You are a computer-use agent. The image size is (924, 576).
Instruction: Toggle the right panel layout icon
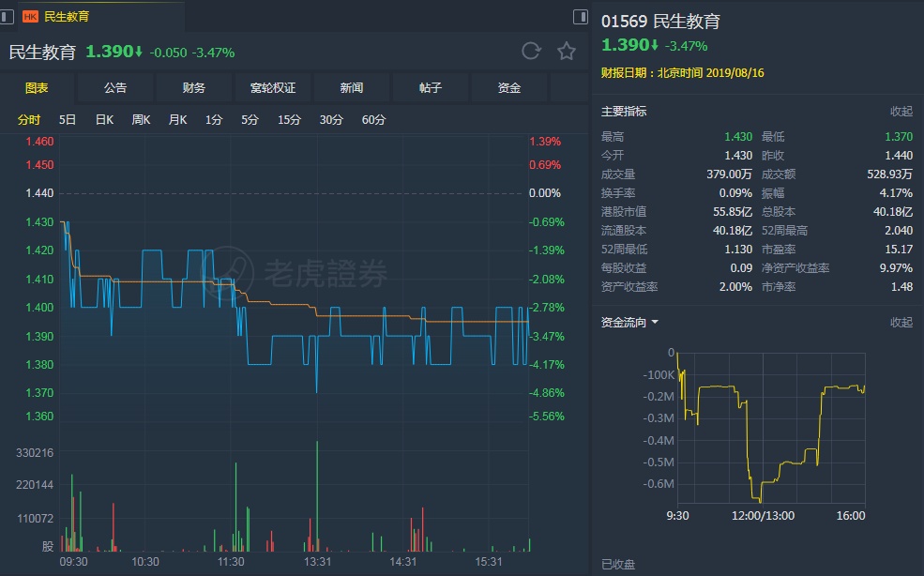[580, 17]
